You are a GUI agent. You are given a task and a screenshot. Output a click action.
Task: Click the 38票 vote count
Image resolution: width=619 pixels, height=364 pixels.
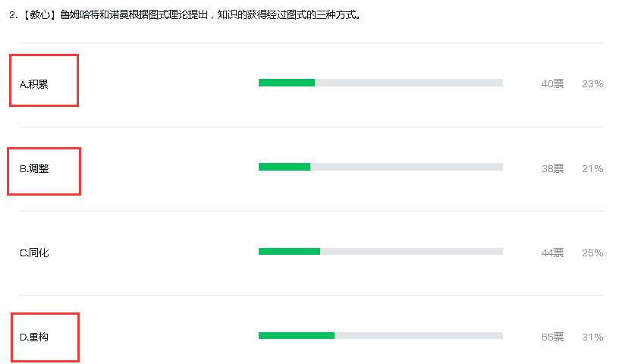tap(552, 168)
